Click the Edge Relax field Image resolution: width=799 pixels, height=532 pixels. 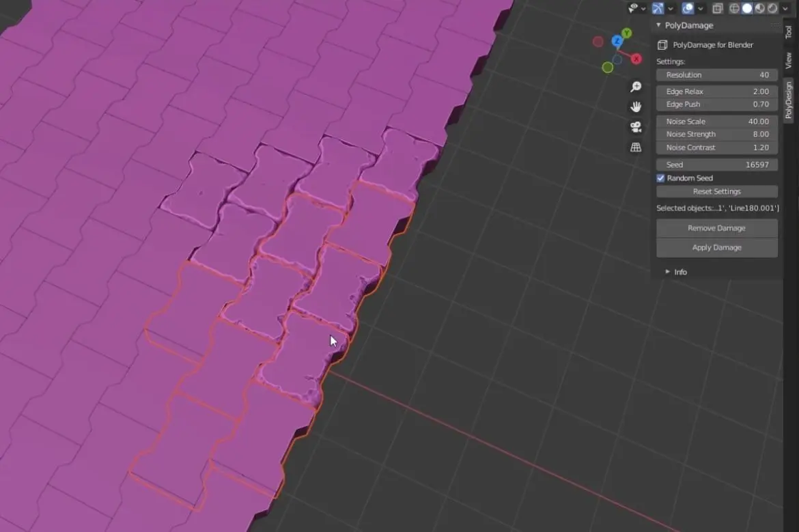click(x=717, y=92)
